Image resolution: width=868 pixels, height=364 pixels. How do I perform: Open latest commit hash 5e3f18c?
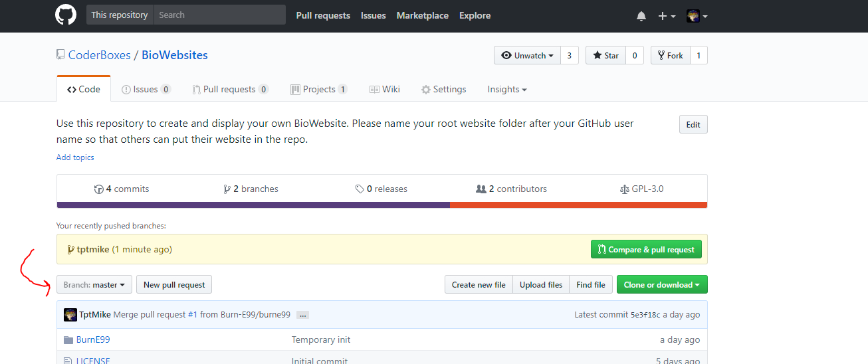(645, 315)
